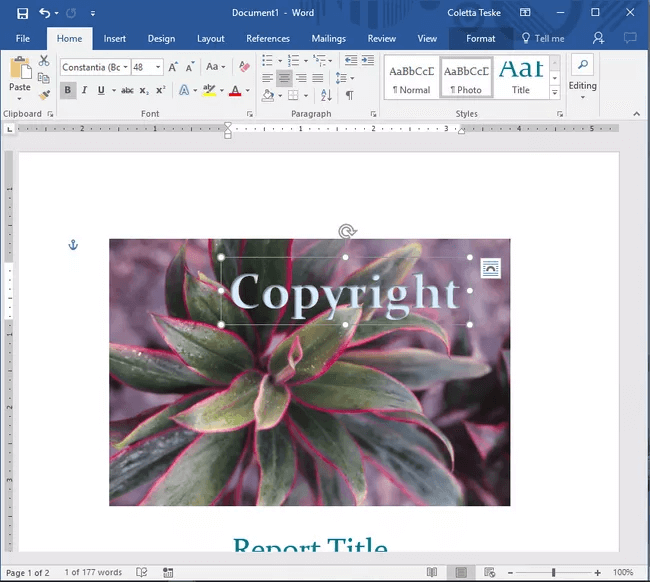650x582 pixels.
Task: Apply the Normal style
Action: click(412, 78)
